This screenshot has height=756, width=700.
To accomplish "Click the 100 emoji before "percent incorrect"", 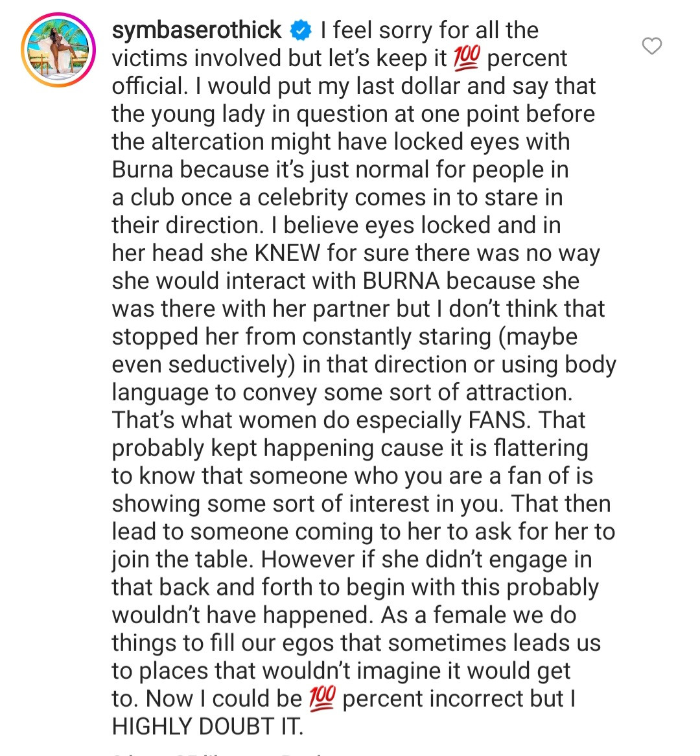I will coord(322,698).
